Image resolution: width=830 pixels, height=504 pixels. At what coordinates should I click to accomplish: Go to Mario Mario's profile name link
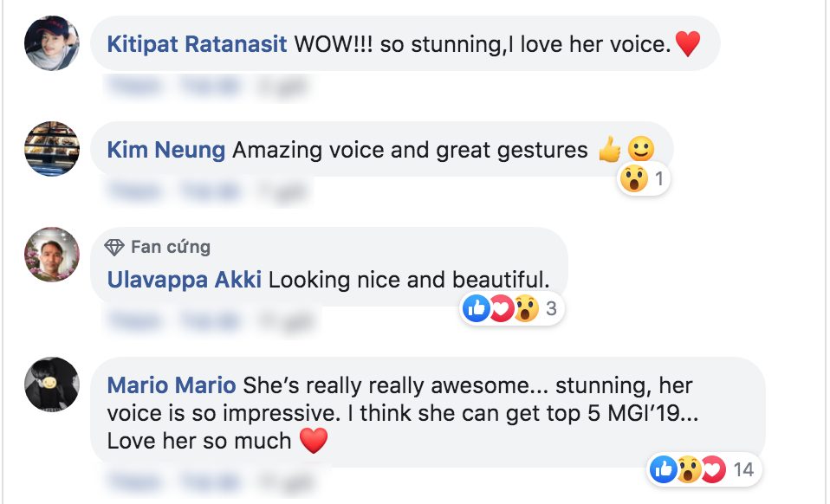click(x=171, y=384)
